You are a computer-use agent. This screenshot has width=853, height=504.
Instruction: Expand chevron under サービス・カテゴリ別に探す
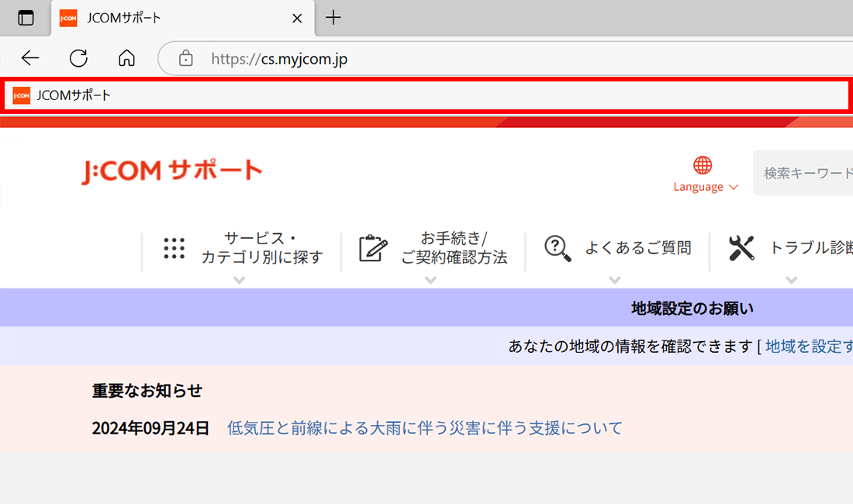coord(239,280)
